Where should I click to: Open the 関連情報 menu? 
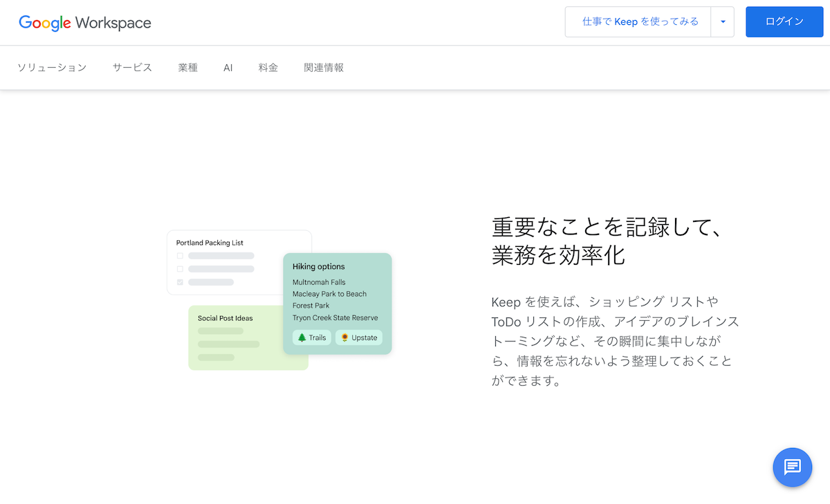(324, 68)
